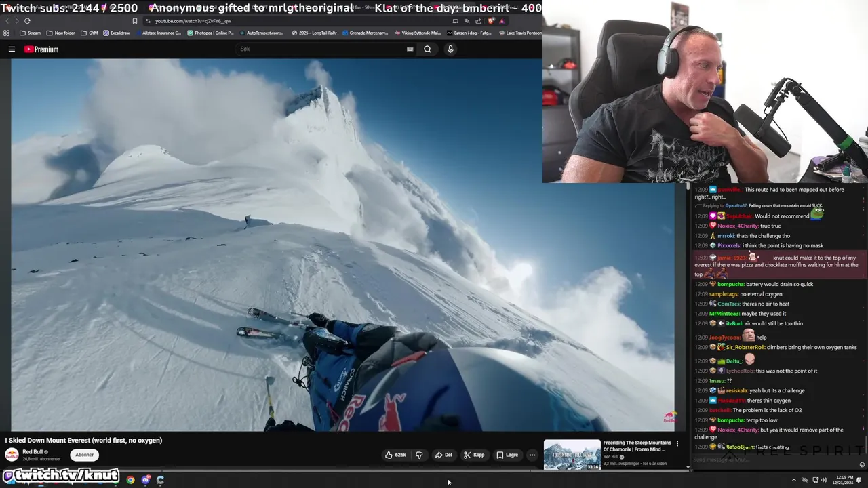Click chat username MrMinttea3
Viewport: 868px width, 488px height.
tap(723, 314)
